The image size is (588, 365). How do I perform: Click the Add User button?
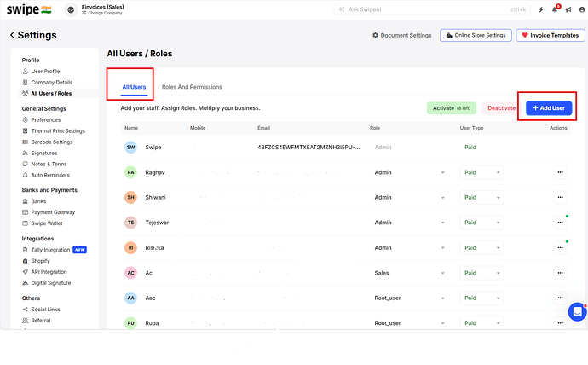[x=549, y=108]
